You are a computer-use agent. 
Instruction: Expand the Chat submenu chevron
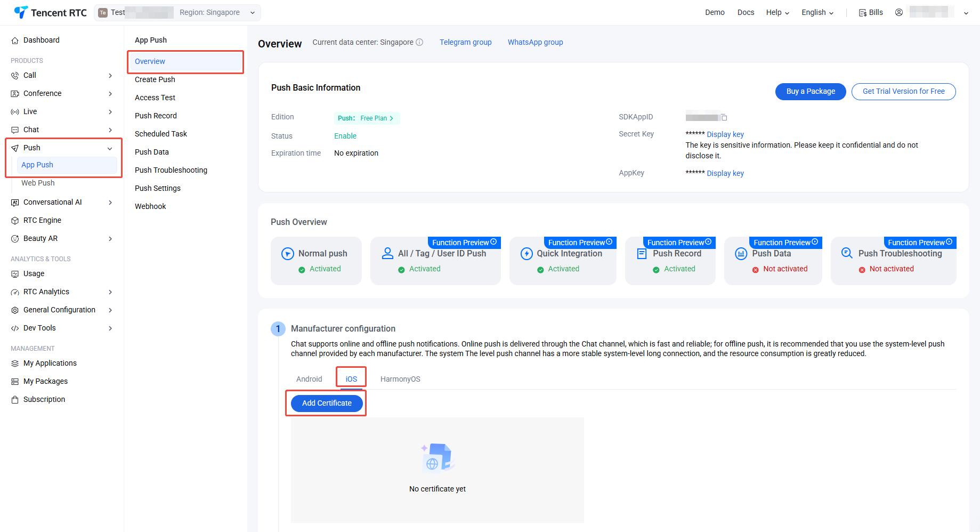[x=110, y=130]
